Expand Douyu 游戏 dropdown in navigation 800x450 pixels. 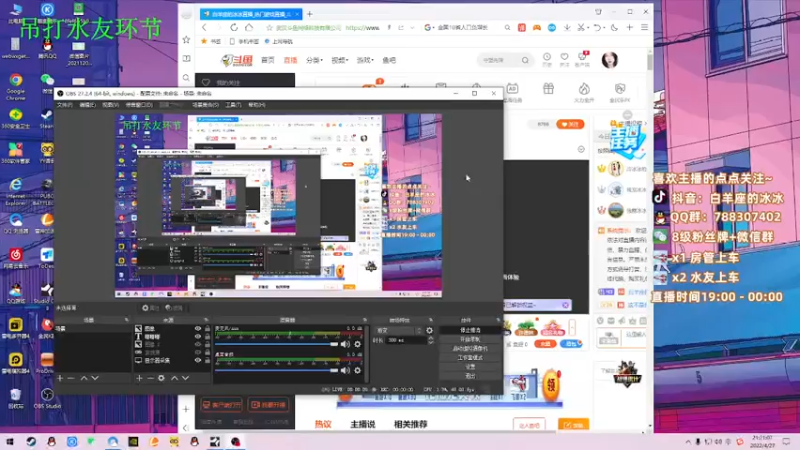click(x=365, y=60)
